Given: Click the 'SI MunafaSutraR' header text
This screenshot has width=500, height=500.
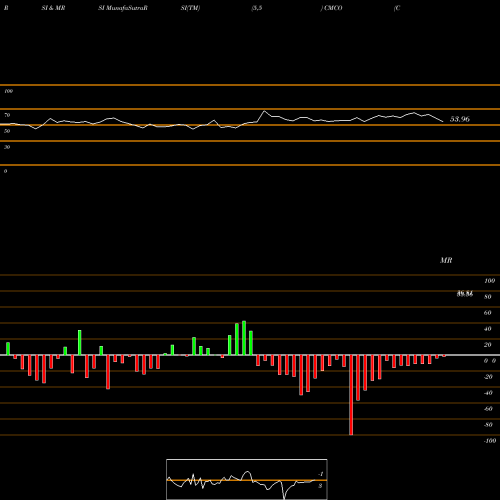Looking at the screenshot, I should (123, 8).
